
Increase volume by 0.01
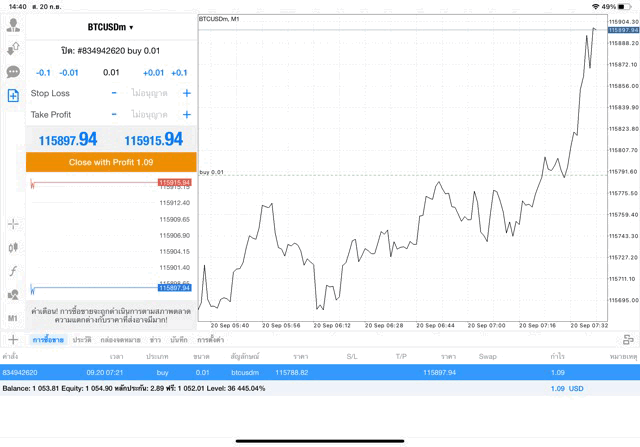(x=153, y=72)
